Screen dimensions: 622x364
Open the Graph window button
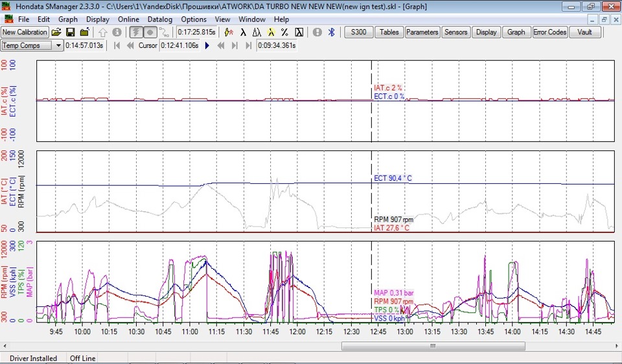516,32
